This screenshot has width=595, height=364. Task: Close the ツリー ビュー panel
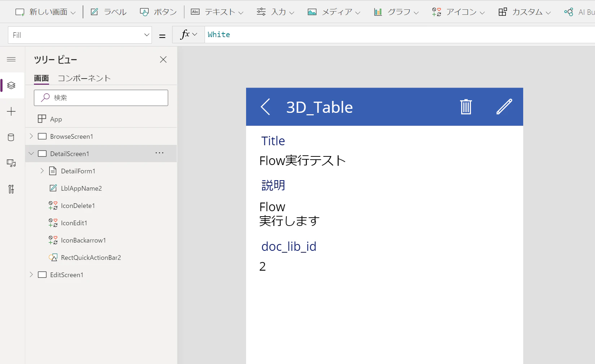tap(163, 59)
